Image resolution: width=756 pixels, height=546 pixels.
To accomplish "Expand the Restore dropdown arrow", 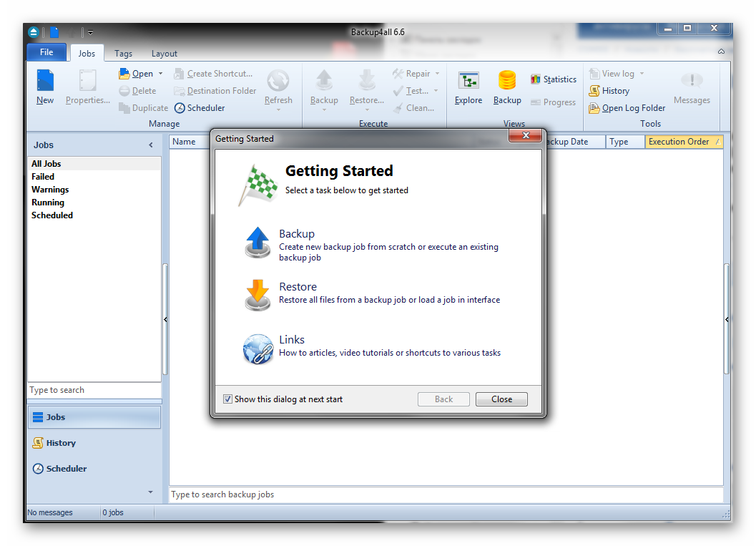I will [x=367, y=110].
